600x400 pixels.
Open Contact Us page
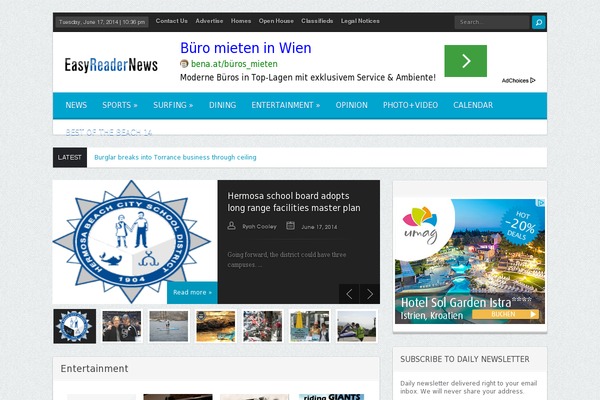[x=171, y=21]
